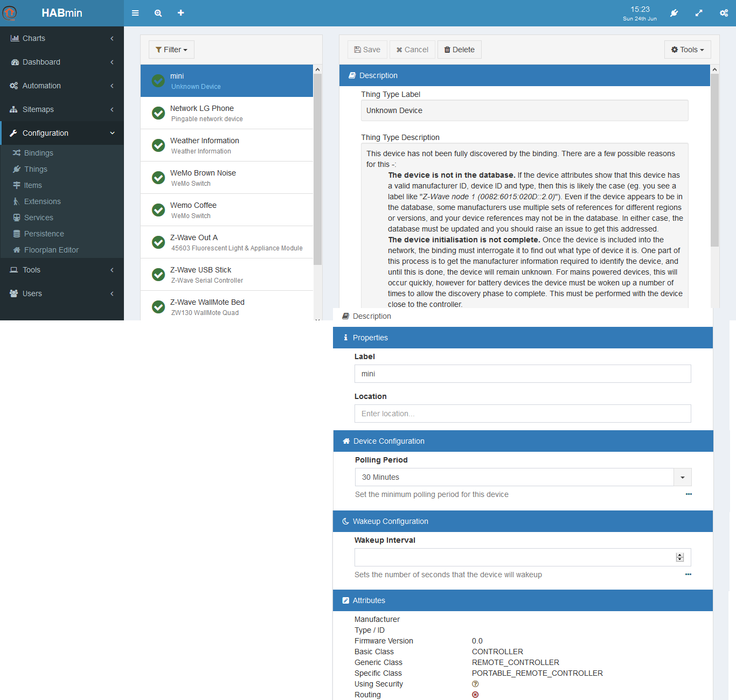Click the plug connection icon in header
Screen dimensions: 736x700
pyautogui.click(x=673, y=13)
